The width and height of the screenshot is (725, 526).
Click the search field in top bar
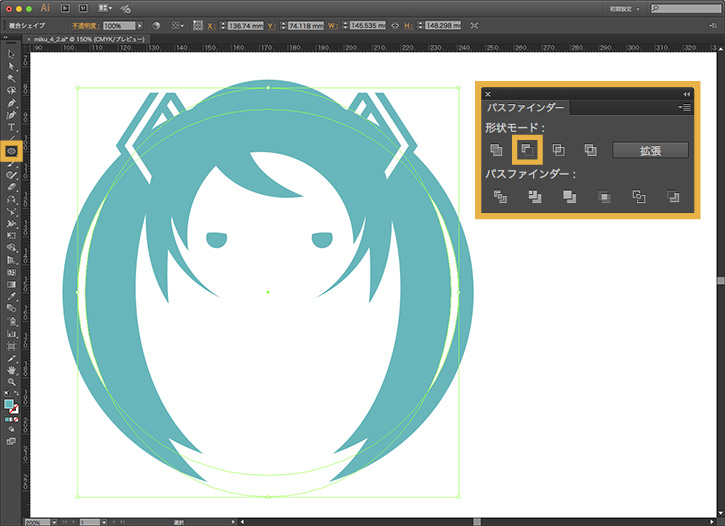click(x=686, y=9)
